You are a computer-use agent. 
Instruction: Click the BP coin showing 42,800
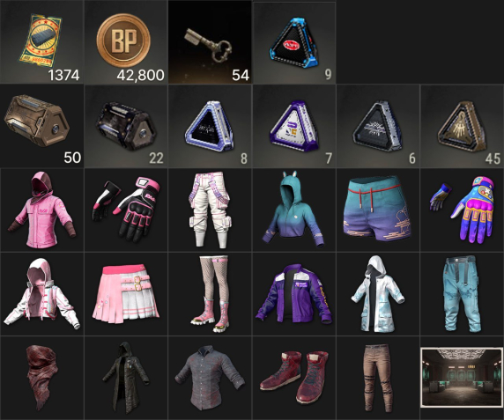pos(126,42)
